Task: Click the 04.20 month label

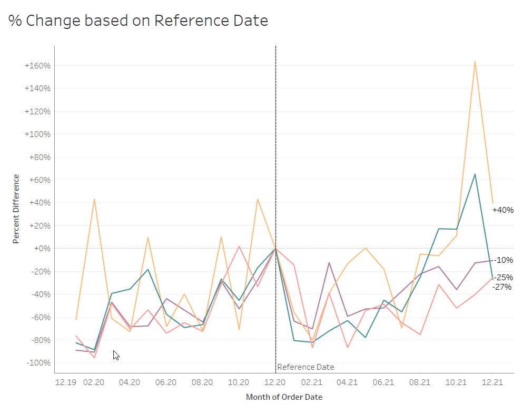Action: point(130,382)
